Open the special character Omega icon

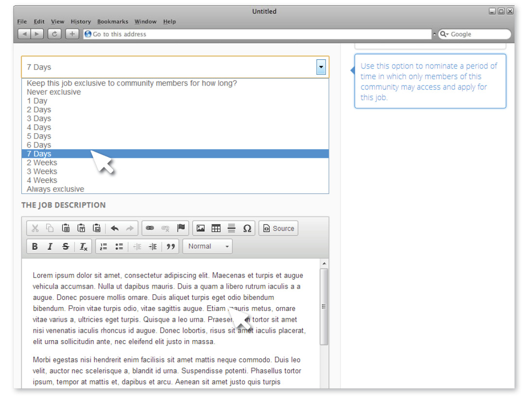click(247, 228)
